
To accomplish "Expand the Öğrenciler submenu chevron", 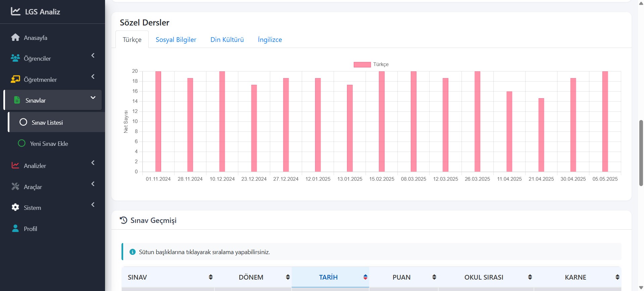I will 93,56.
